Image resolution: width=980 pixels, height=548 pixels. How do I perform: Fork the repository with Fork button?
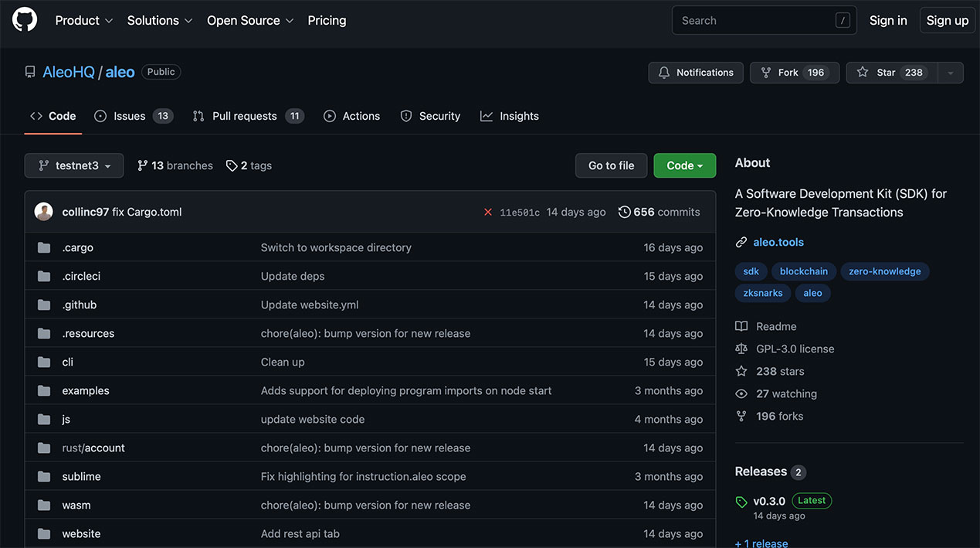795,73
